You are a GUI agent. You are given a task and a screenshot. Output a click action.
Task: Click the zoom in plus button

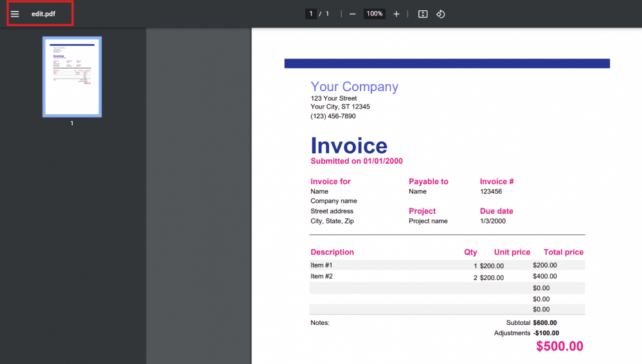(x=396, y=14)
